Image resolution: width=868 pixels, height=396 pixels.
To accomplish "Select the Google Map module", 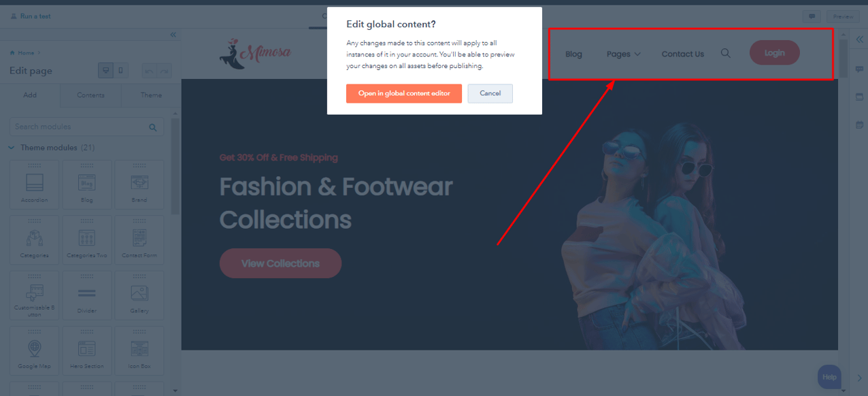I will (x=34, y=351).
